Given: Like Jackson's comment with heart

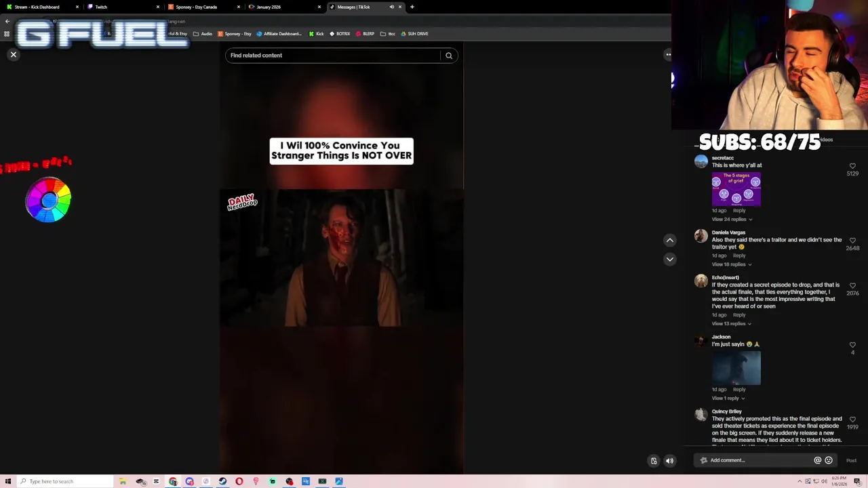Looking at the screenshot, I should tap(852, 345).
